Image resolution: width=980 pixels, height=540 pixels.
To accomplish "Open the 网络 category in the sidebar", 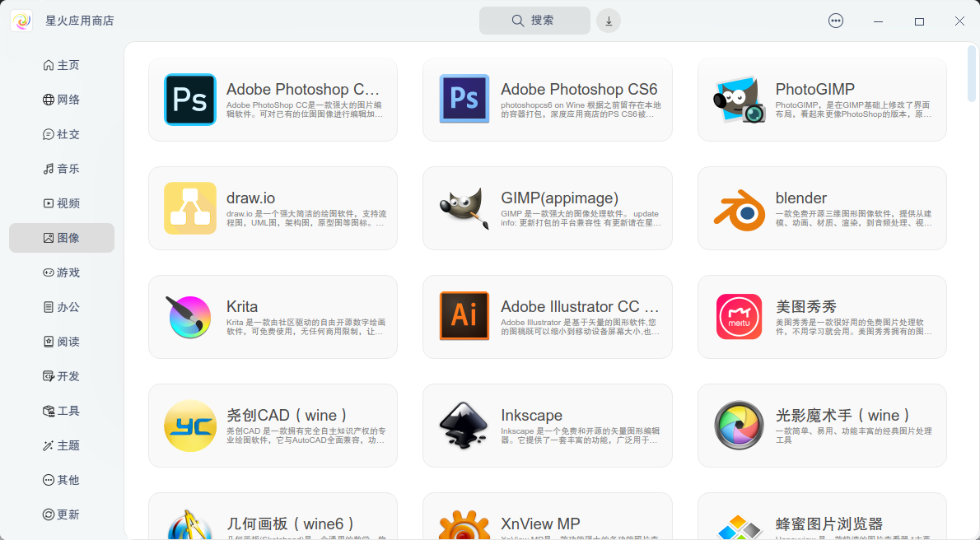I will (x=63, y=99).
